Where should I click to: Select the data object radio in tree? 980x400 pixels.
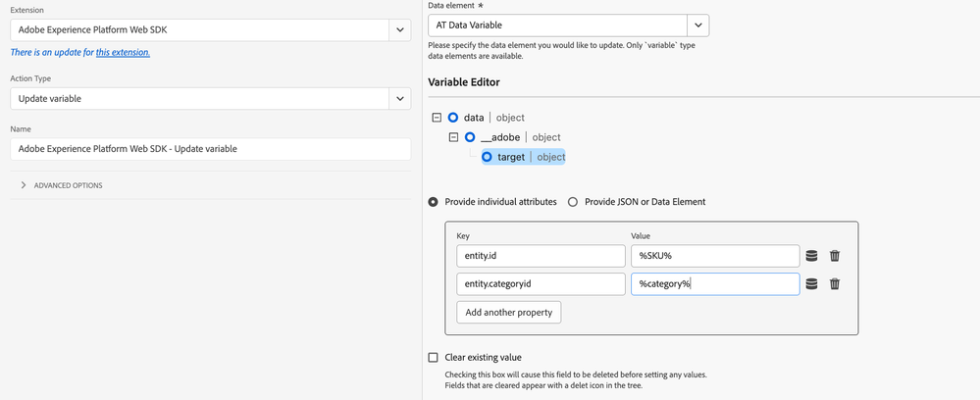pos(453,118)
